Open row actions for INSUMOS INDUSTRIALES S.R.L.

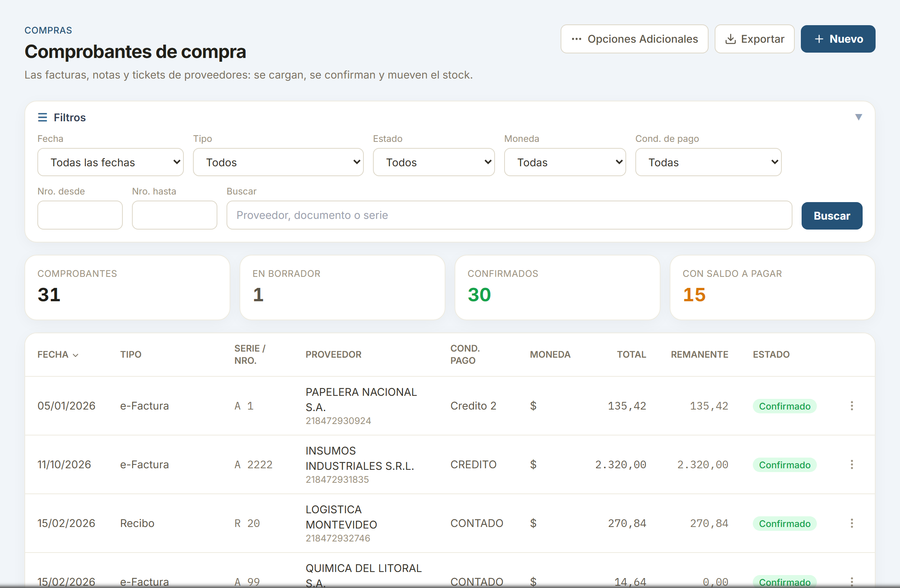[x=852, y=464]
